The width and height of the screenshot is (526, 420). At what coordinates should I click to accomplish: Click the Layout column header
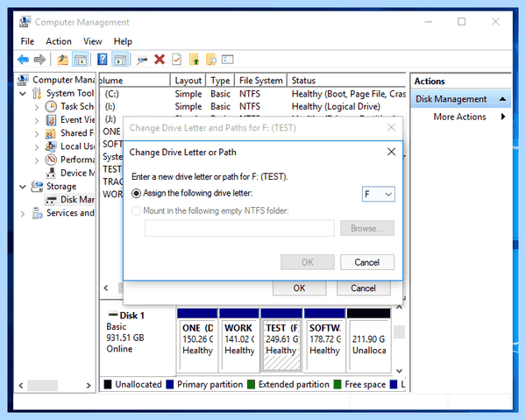point(188,81)
